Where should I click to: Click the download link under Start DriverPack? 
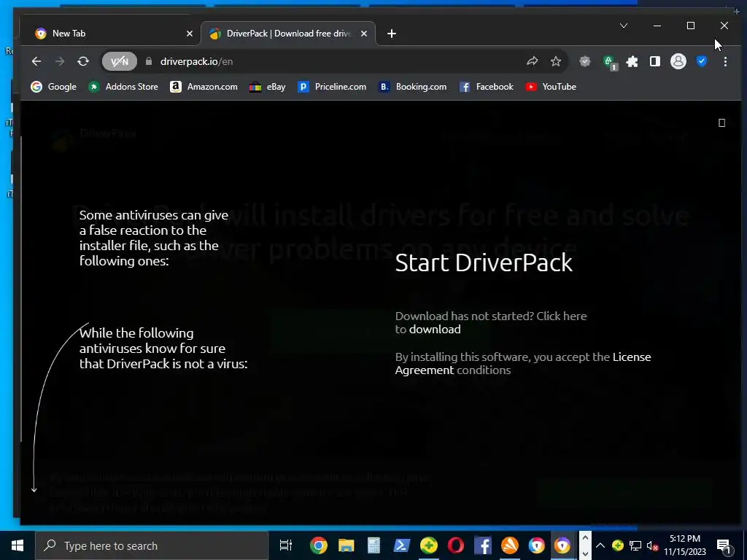pyautogui.click(x=435, y=330)
